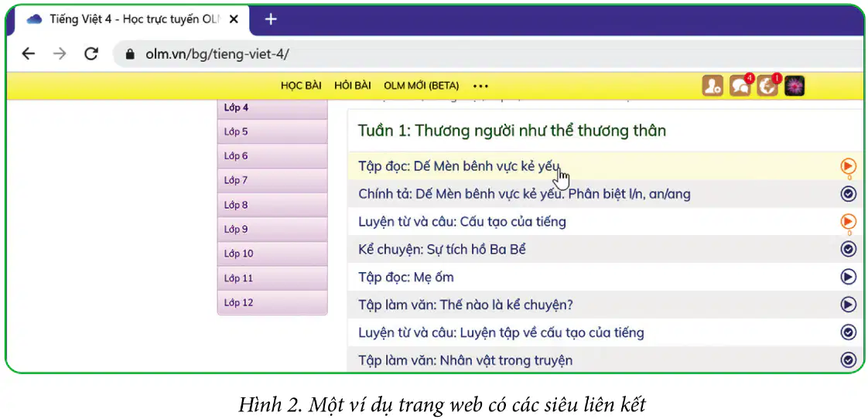Select Lớp 4 in the class list
Screen dimensions: 868x419
(272, 108)
